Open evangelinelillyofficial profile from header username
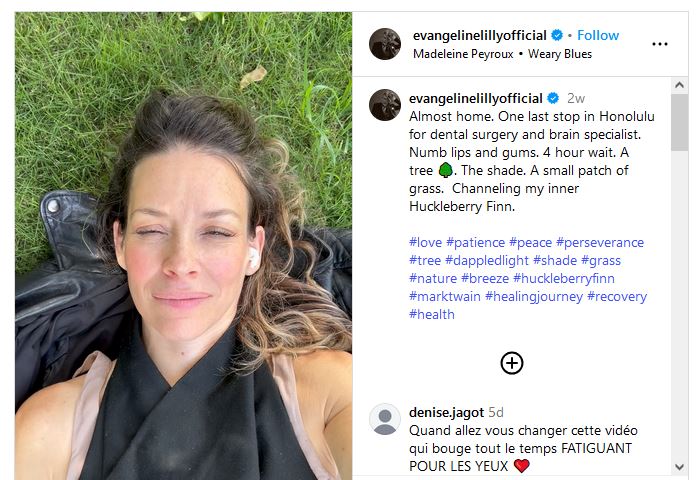Screen dimensions: 697x480 click(x=480, y=35)
